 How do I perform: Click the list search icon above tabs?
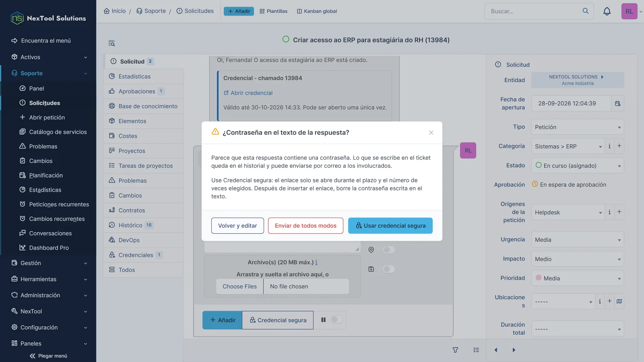click(x=111, y=43)
